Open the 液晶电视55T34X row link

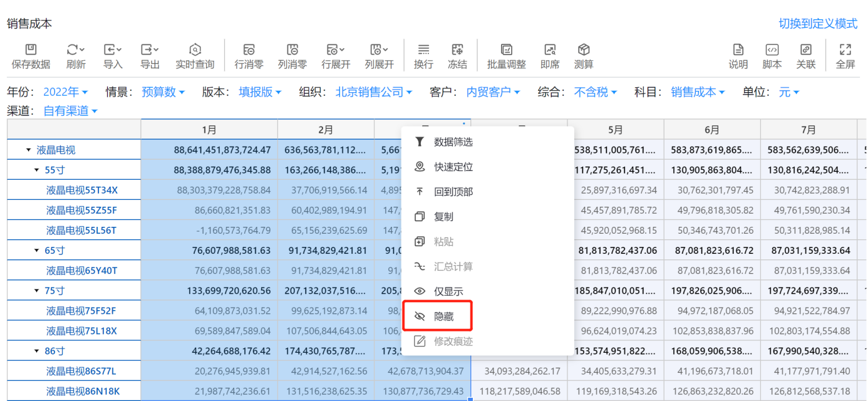(x=82, y=190)
